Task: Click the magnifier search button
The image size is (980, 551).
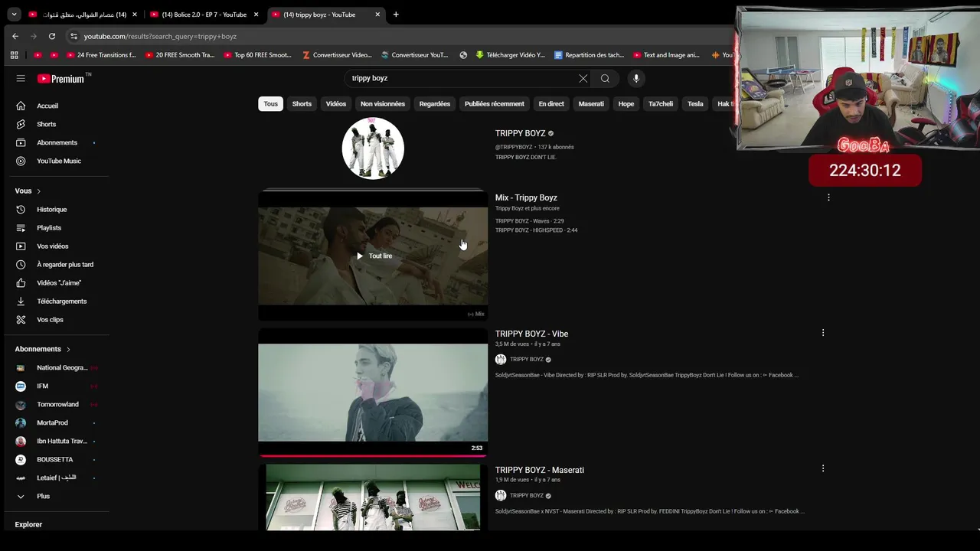Action: click(x=605, y=78)
